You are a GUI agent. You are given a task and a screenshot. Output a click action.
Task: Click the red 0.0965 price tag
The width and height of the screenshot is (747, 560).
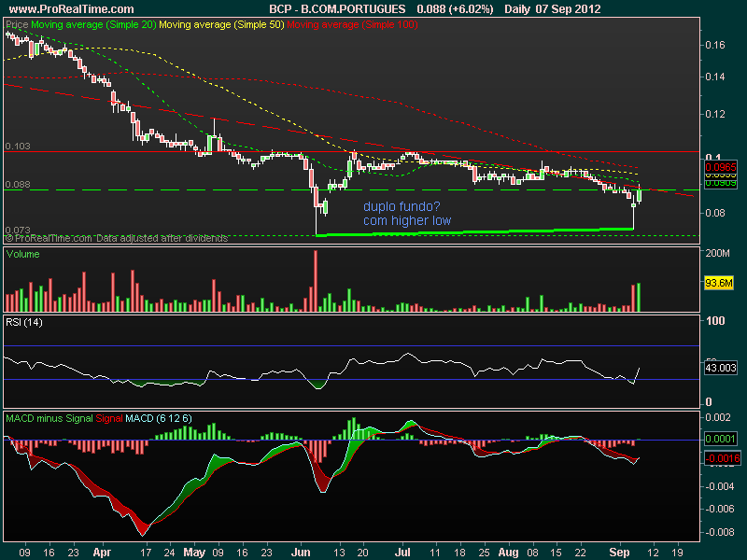720,167
